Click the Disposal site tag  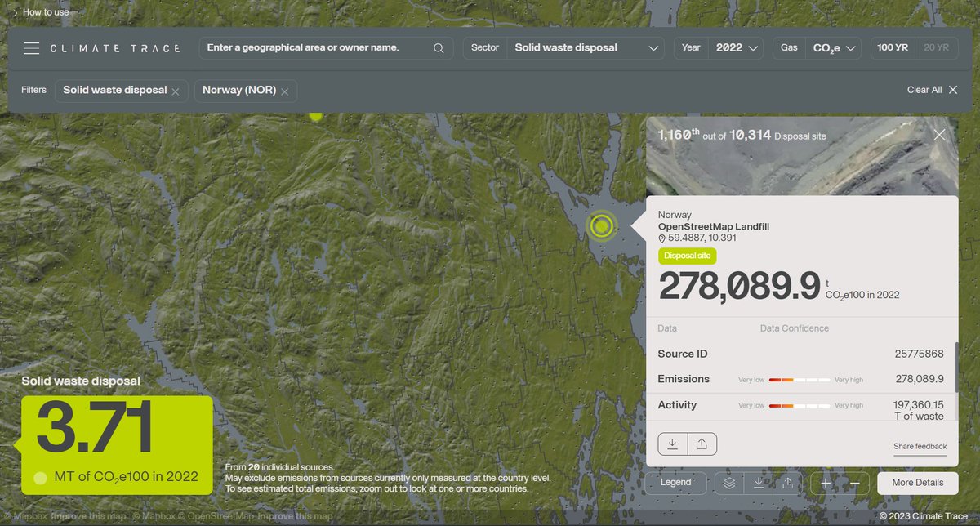click(x=688, y=256)
